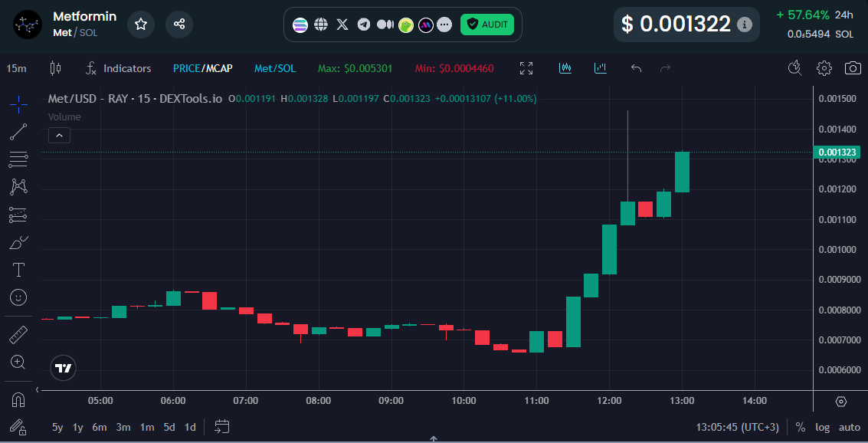Set range to 1y
The image size is (868, 443).
pos(77,427)
